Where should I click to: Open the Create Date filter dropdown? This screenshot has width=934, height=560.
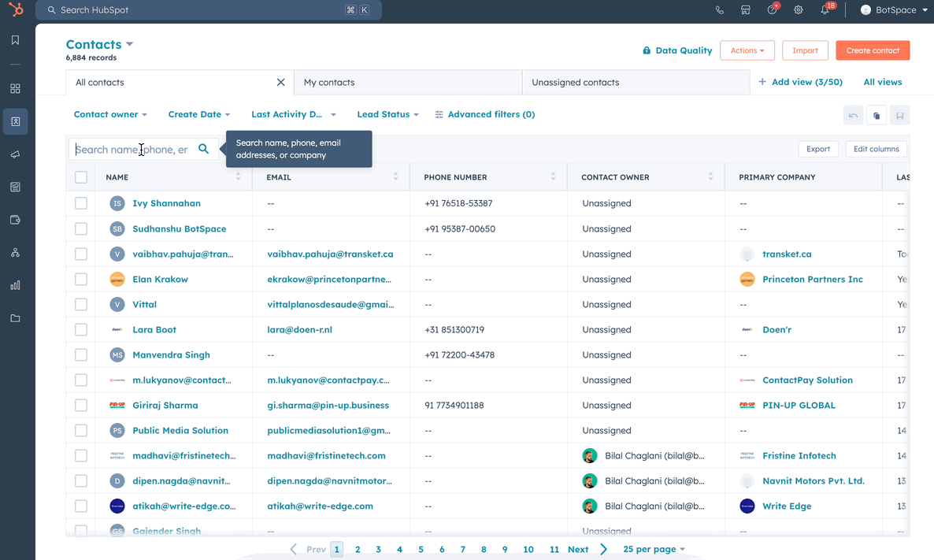click(x=199, y=114)
